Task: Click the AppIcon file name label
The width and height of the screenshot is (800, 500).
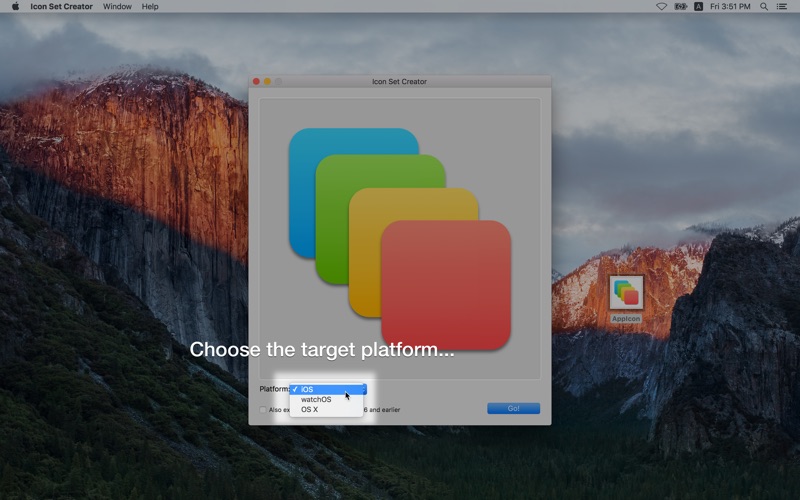Action: pyautogui.click(x=626, y=319)
